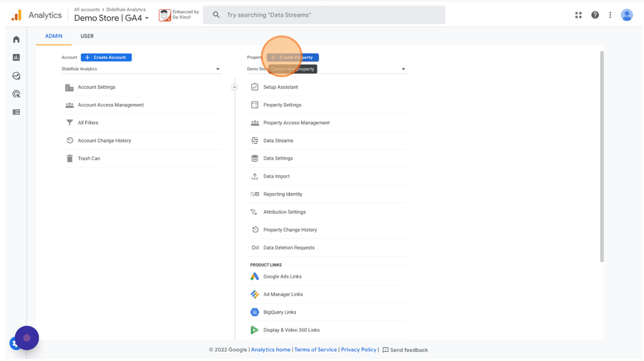
Task: Open the Demo Store | GA4 property selector
Action: point(112,18)
